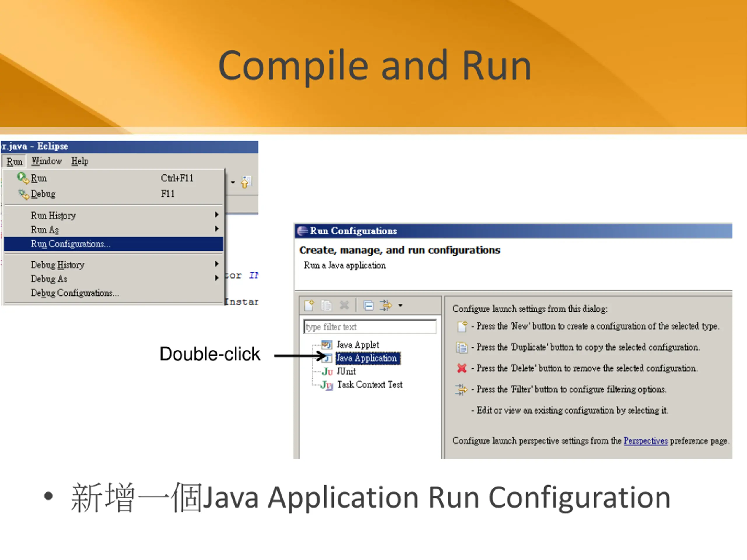Click the JUnit Ju icon
The width and height of the screenshot is (747, 560).
coord(327,372)
